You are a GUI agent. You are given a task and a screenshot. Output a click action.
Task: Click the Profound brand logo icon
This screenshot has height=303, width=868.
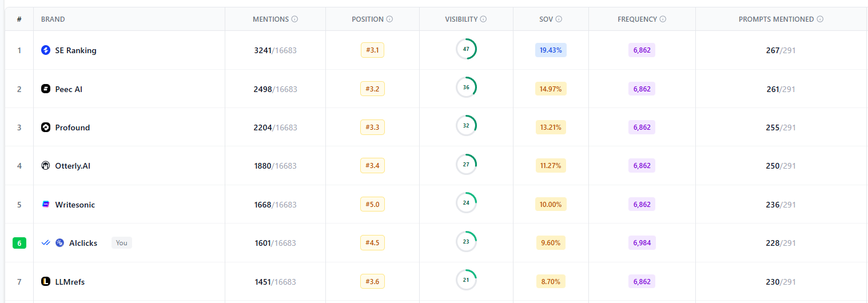click(46, 127)
